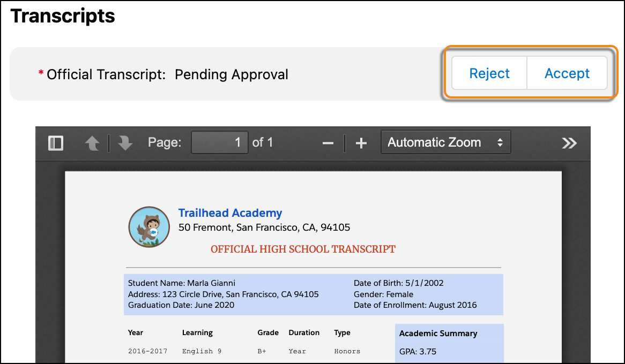
Task: Click the Official Transcript: field label
Action: coord(106,74)
